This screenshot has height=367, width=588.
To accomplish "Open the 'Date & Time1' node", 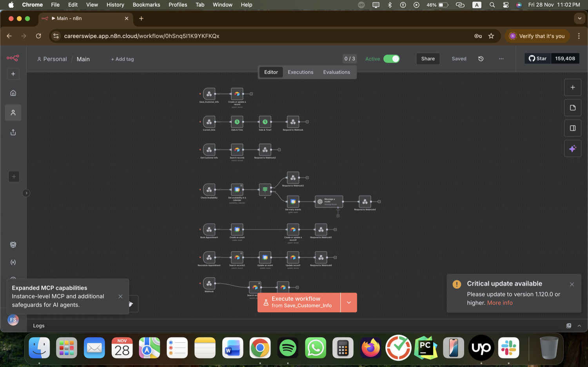I will (x=265, y=122).
